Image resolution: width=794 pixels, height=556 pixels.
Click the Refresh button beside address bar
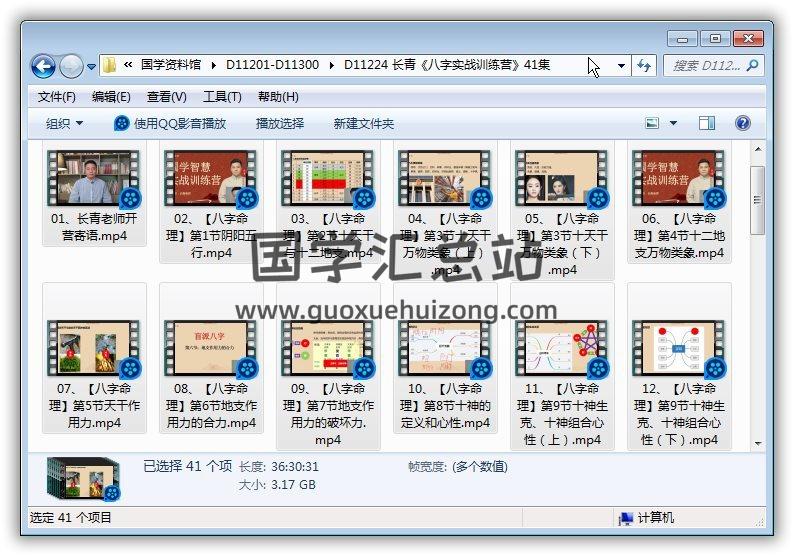(x=644, y=66)
